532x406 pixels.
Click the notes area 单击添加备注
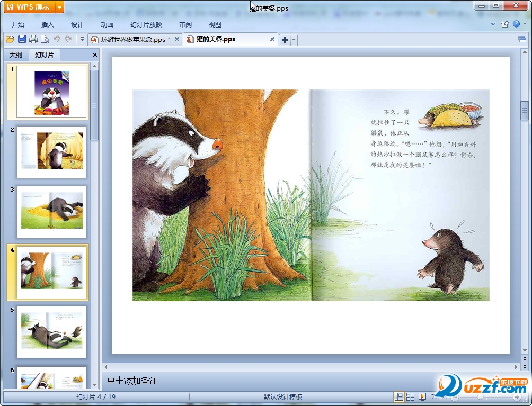point(132,381)
